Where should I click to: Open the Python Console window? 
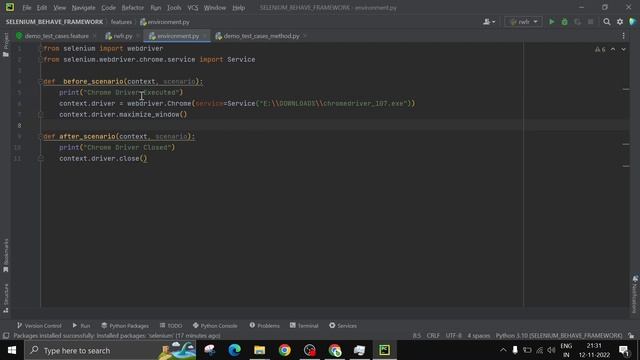[215, 326]
